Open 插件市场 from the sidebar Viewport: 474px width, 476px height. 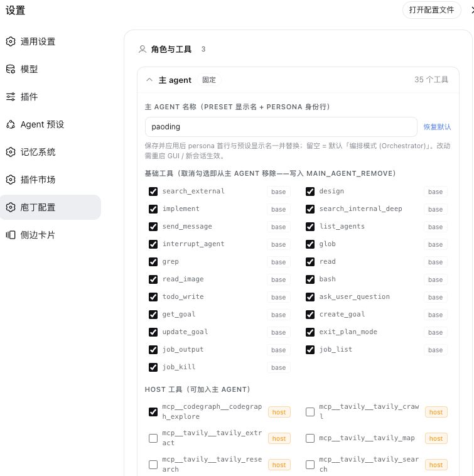pos(50,180)
